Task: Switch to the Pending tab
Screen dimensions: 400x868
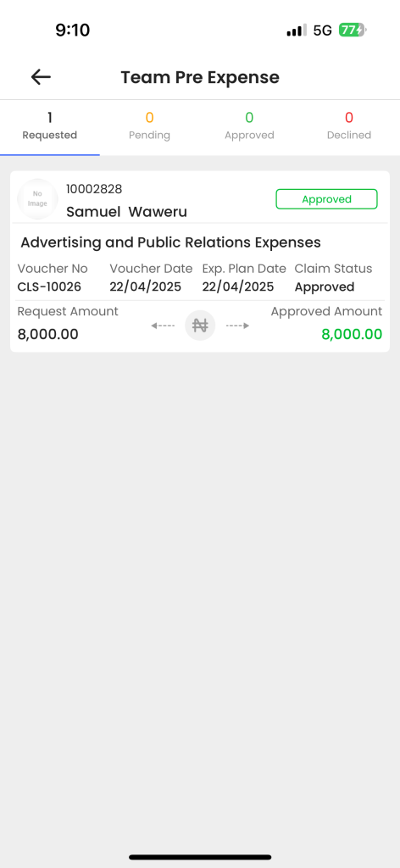Action: [149, 126]
